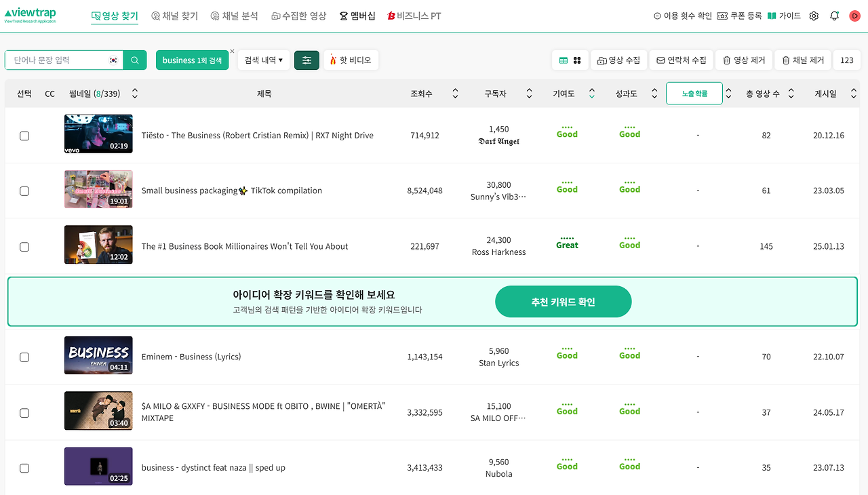Screen dimensions: 868x495
Task: Remove the business search tag
Action: (232, 52)
